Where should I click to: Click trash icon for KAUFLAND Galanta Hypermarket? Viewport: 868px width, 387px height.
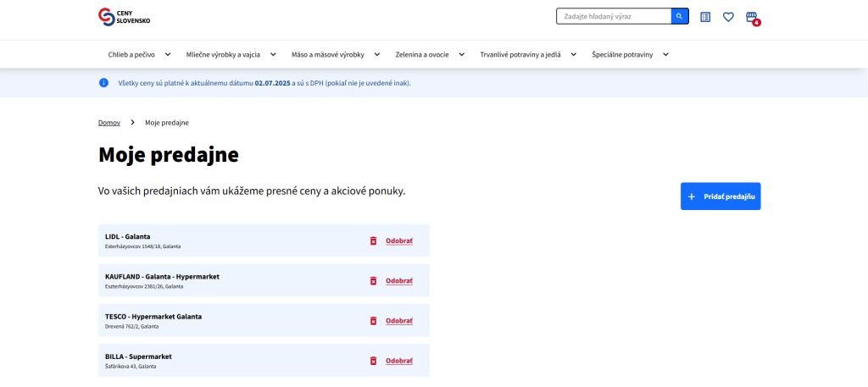click(x=374, y=280)
